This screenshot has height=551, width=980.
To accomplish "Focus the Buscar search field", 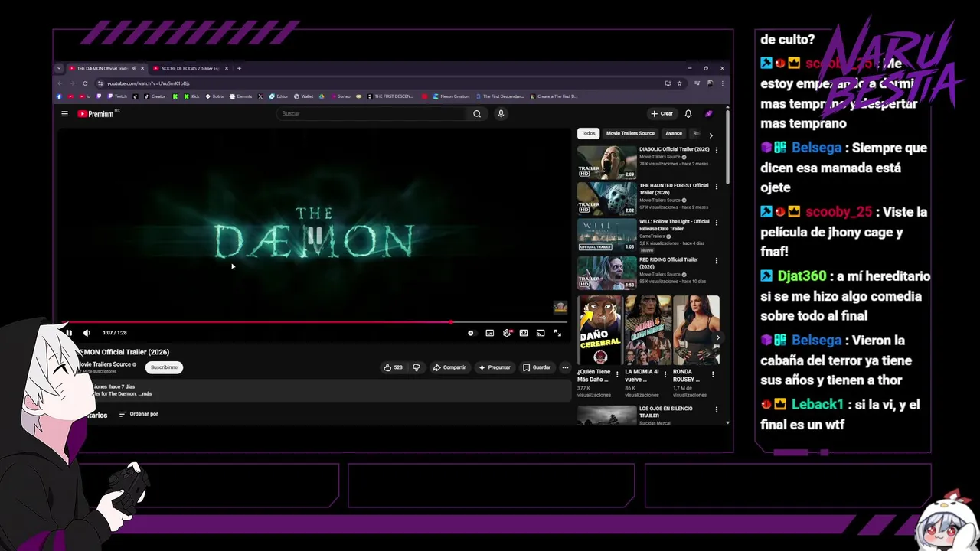I will click(371, 114).
